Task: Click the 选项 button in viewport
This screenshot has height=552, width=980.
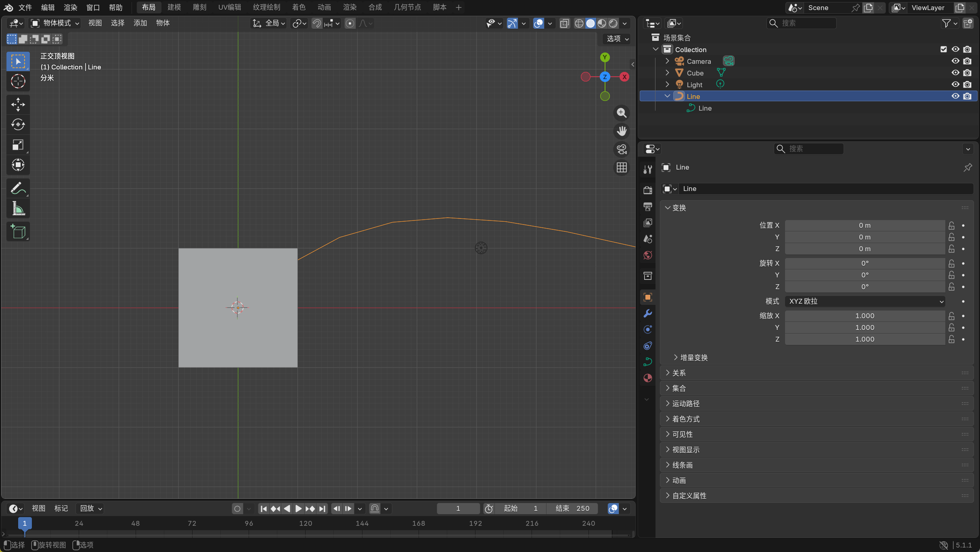Action: (617, 39)
